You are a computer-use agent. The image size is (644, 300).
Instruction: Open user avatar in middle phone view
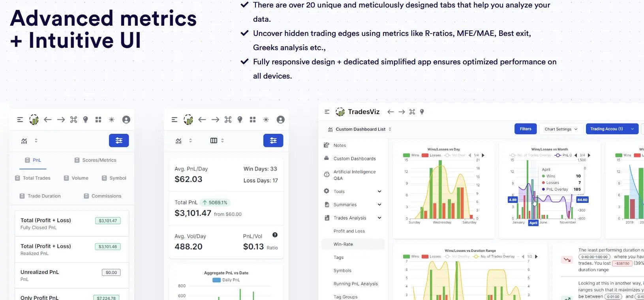click(x=281, y=120)
